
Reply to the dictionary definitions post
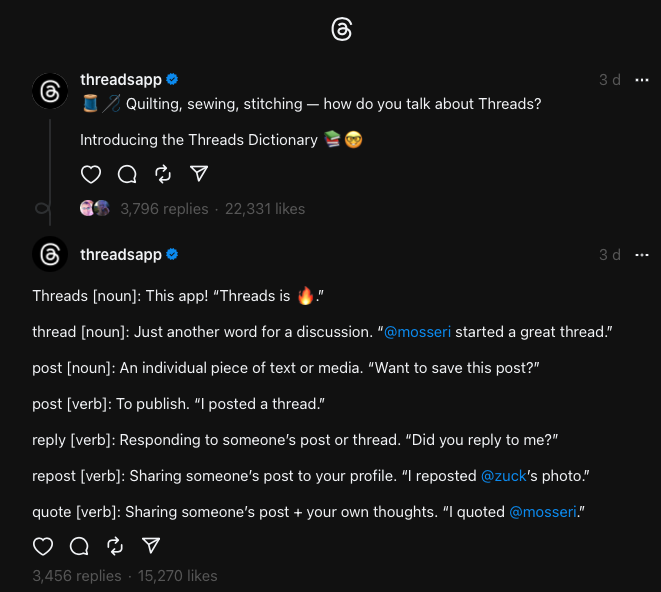pyautogui.click(x=79, y=546)
